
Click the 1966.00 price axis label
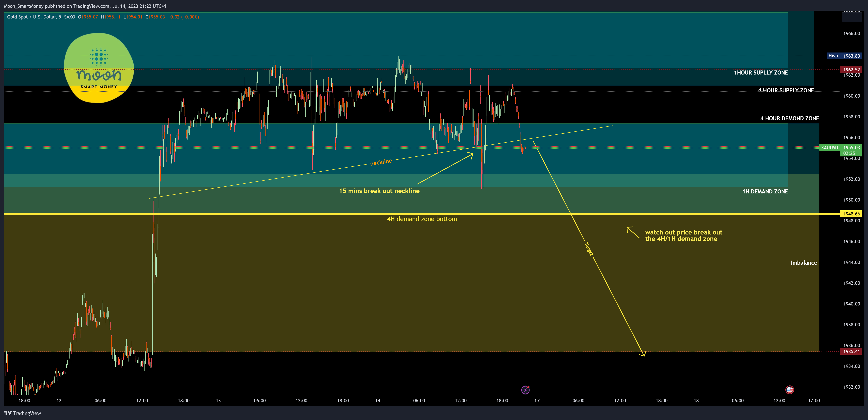[x=851, y=33]
